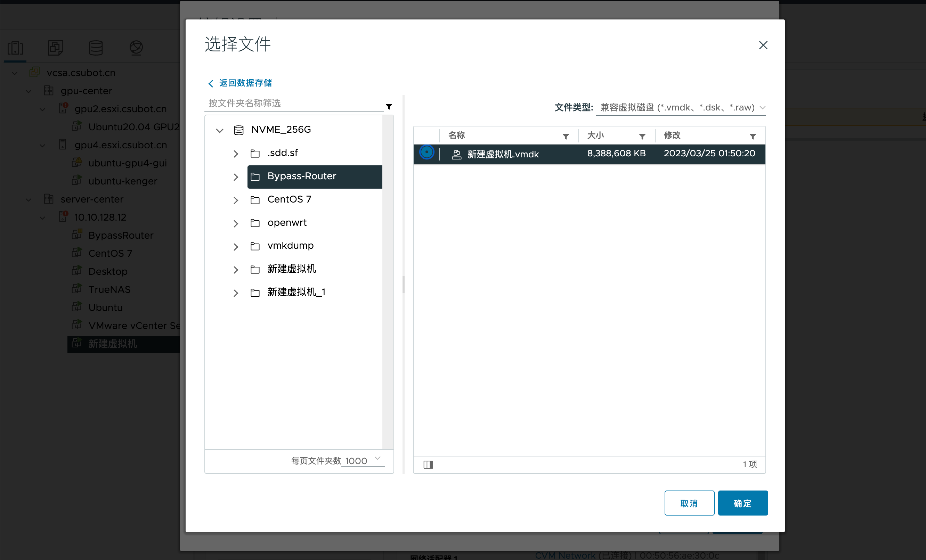Click the 名称 column filter icon

[565, 137]
